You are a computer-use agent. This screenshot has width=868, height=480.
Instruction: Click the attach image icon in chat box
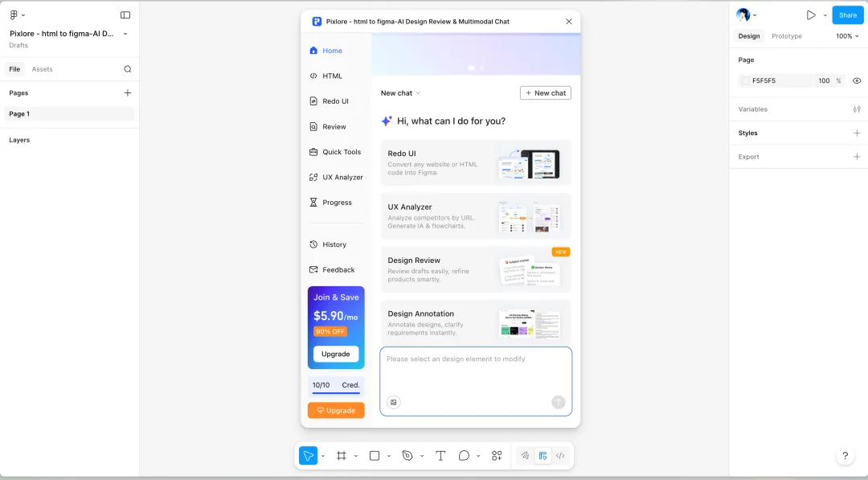[x=394, y=403]
